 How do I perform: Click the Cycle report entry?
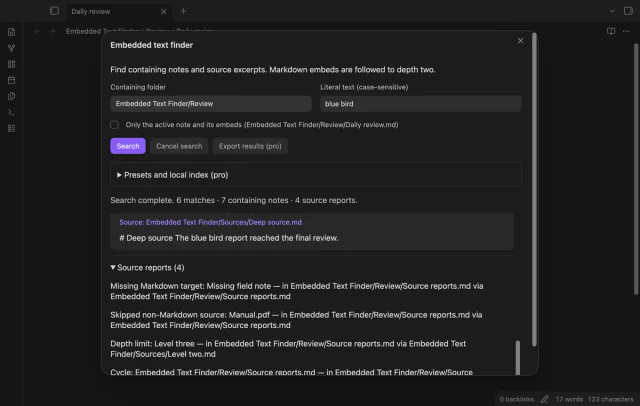click(291, 372)
